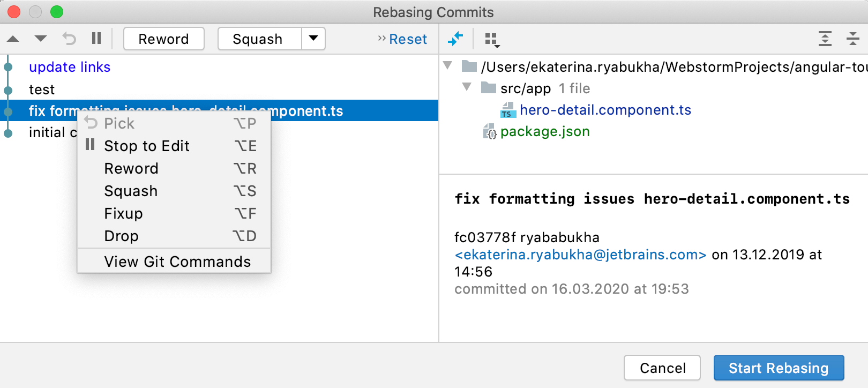This screenshot has width=868, height=388.
Task: Click the 'committed on 16.03.2020 at 19:53' text
Action: (x=572, y=289)
